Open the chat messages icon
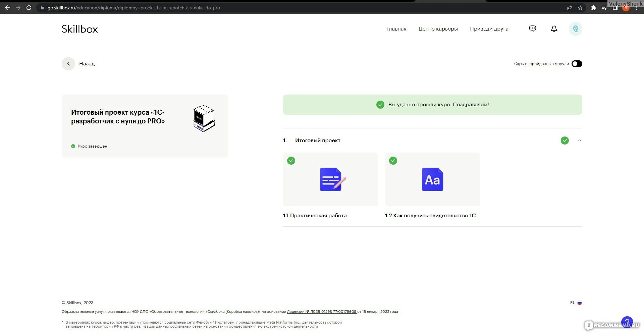Screen dimensions: 644x334 tap(533, 29)
